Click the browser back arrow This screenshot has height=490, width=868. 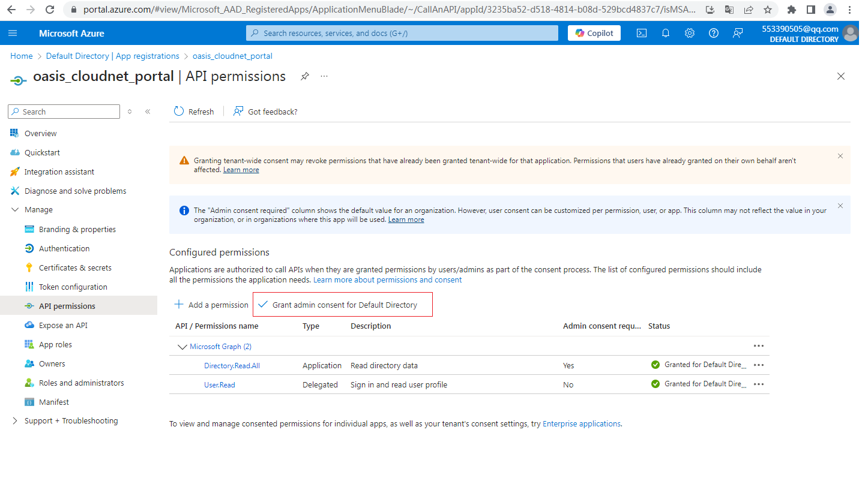(x=11, y=10)
